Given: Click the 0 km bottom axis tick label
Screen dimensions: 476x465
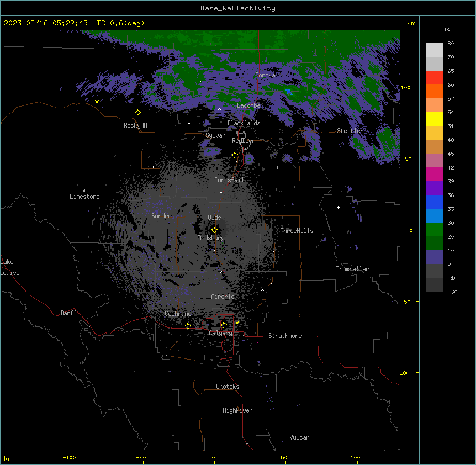Looking at the screenshot, I should click(213, 457).
